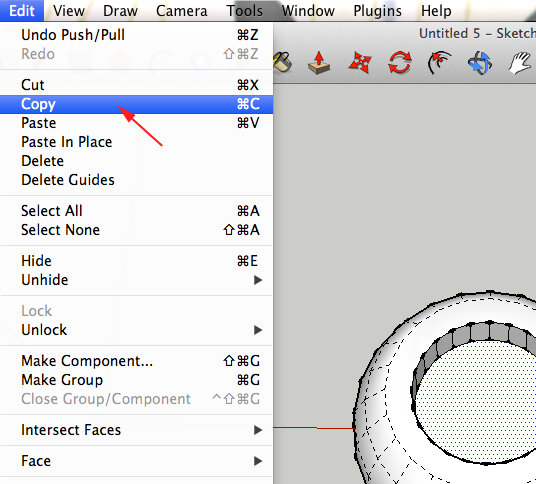The height and width of the screenshot is (484, 536).
Task: Choose Hide from the Edit menu
Action: coord(136,261)
